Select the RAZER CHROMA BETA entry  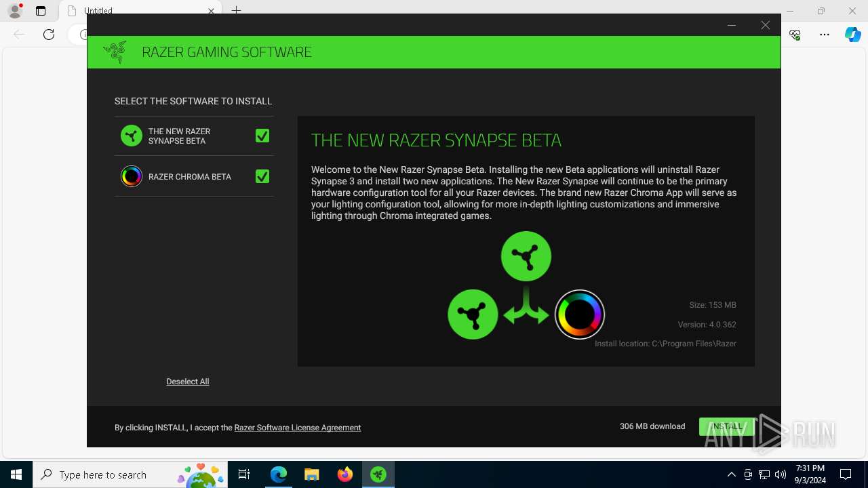pos(194,176)
